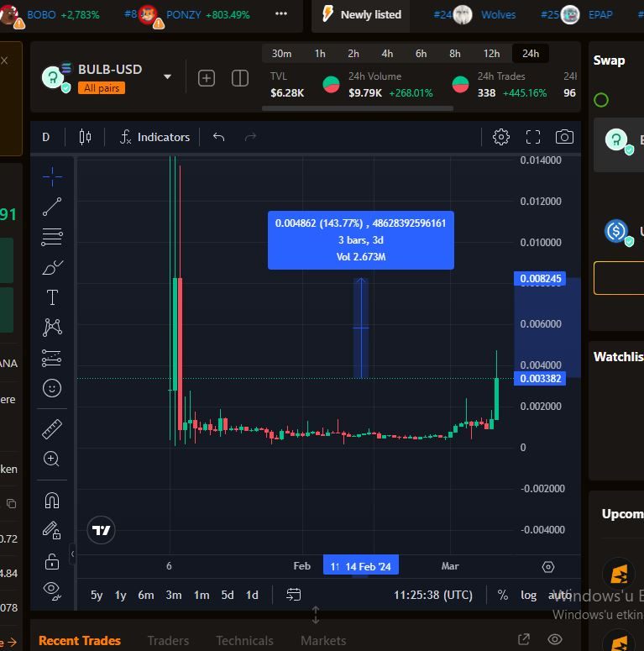Open the hot pairs three-dots menu
644x651 pixels.
click(x=281, y=13)
